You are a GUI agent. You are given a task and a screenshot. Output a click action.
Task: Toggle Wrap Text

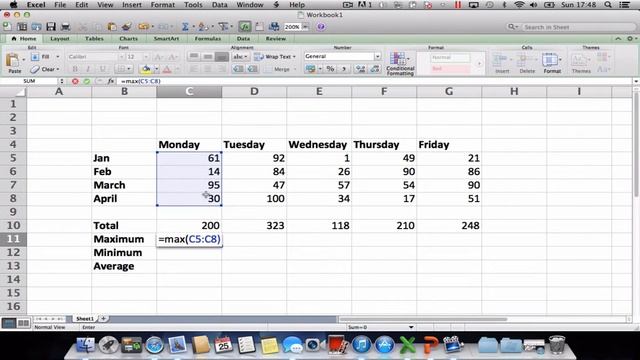pyautogui.click(x=275, y=57)
